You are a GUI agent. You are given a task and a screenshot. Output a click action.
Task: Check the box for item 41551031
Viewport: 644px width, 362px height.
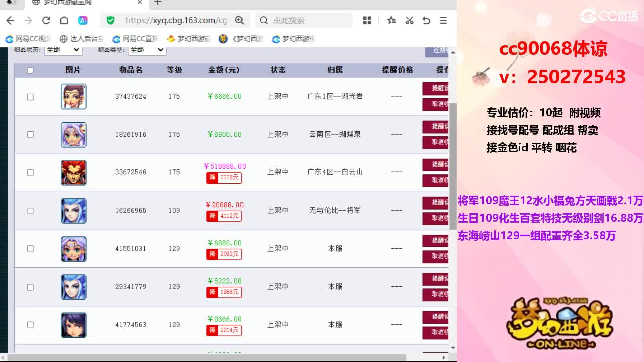(x=30, y=249)
